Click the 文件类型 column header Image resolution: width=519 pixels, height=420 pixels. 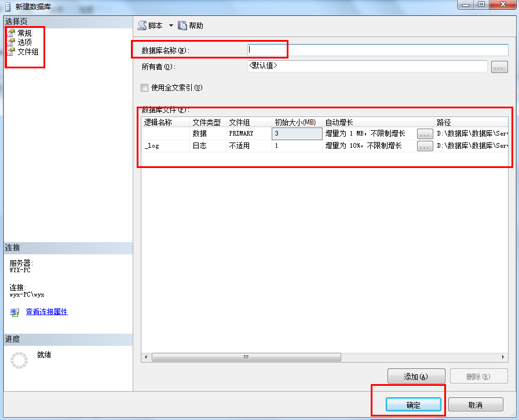tap(208, 122)
